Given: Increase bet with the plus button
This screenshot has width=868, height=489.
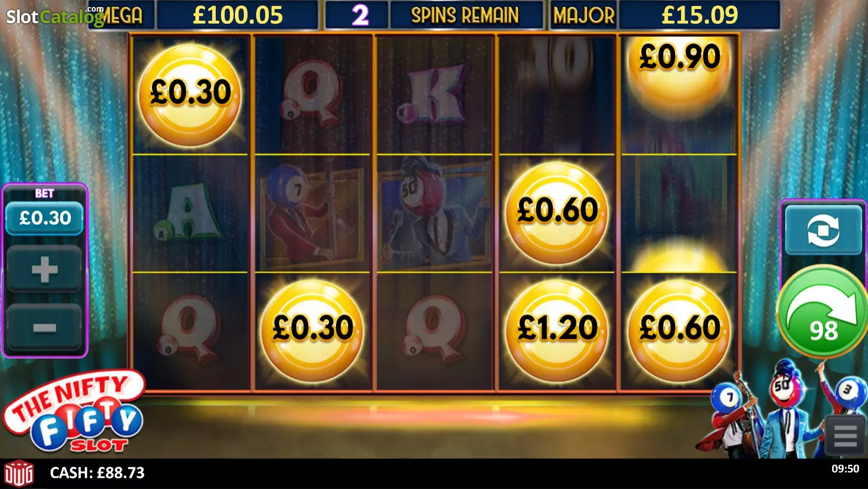Looking at the screenshot, I should [x=44, y=269].
